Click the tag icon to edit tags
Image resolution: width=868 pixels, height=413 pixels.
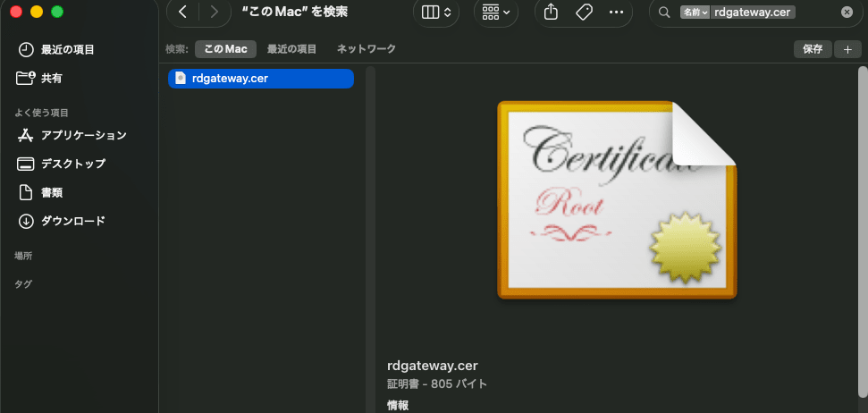point(584,12)
